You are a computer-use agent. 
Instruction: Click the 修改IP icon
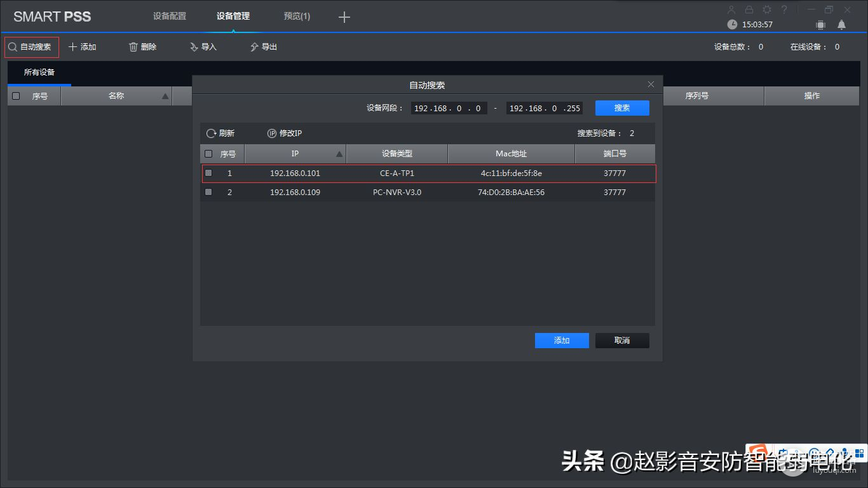coord(272,133)
